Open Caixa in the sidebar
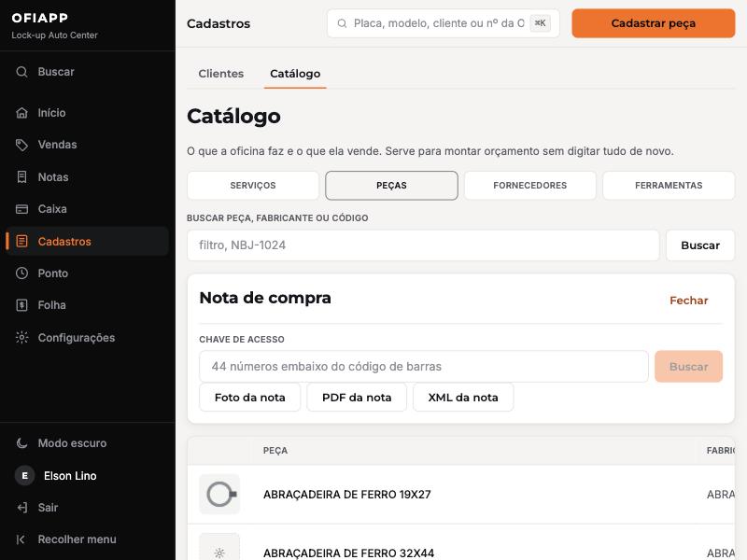The width and height of the screenshot is (747, 560). (x=87, y=209)
